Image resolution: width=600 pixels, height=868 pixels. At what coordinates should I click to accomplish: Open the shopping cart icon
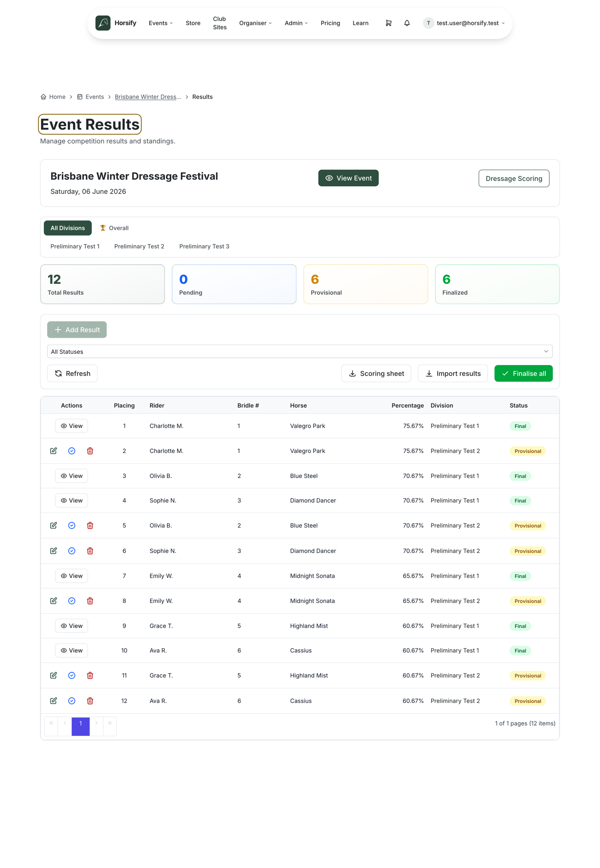click(388, 23)
